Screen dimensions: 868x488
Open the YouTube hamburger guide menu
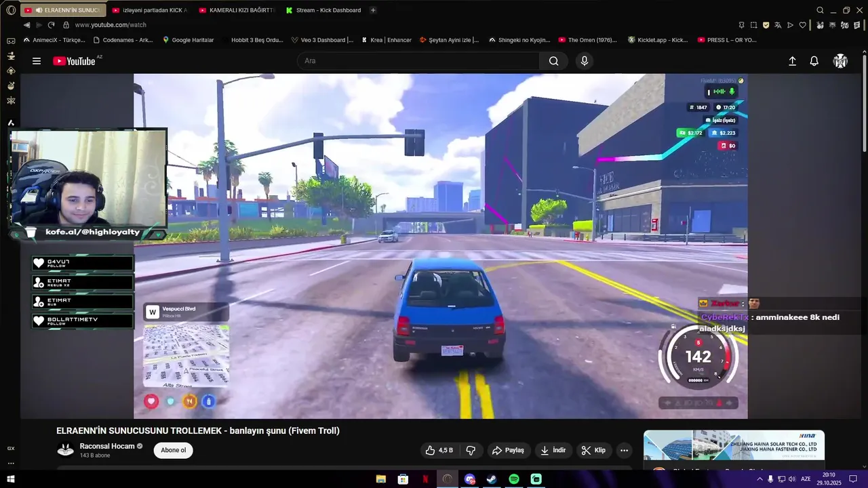click(x=37, y=61)
